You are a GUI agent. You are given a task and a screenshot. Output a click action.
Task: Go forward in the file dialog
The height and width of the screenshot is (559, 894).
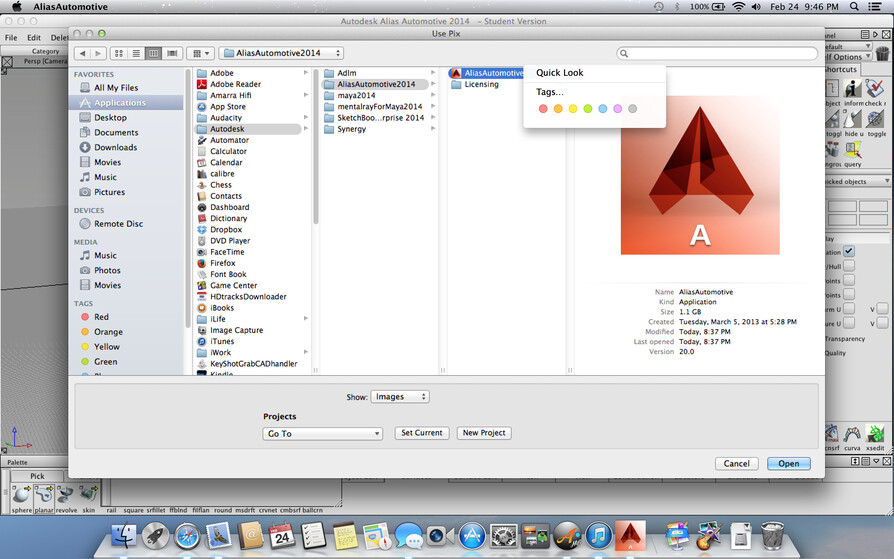pos(98,53)
